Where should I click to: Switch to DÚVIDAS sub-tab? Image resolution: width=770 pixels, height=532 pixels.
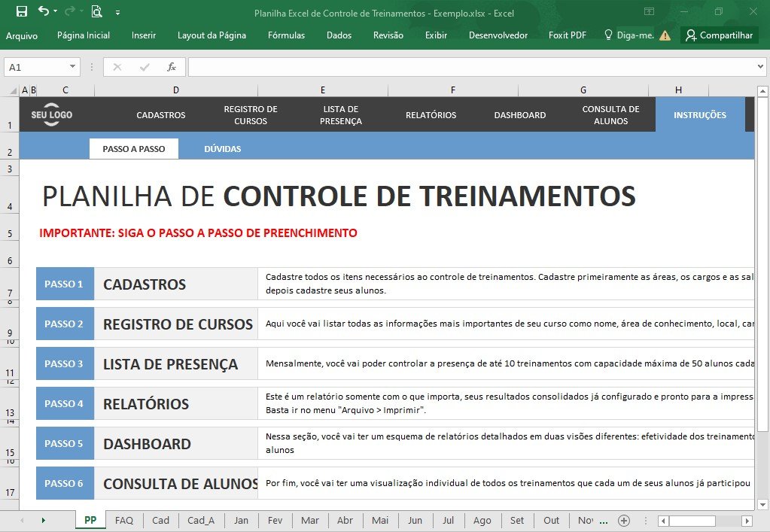[x=223, y=149]
